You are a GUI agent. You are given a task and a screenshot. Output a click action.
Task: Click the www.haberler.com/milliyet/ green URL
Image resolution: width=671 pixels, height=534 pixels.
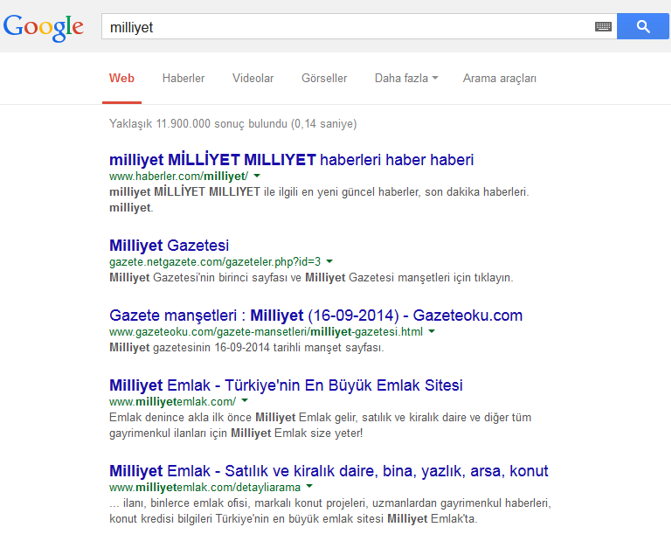click(x=178, y=176)
